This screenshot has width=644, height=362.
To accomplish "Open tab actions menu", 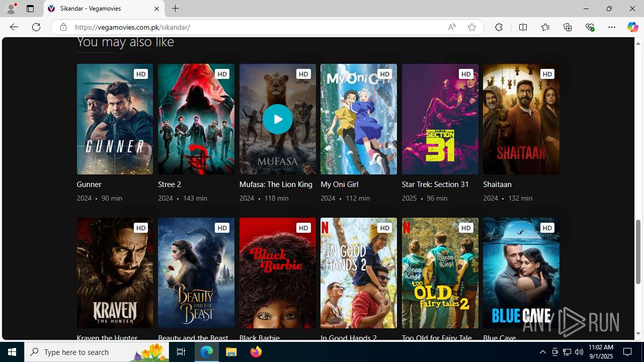I will (x=30, y=9).
